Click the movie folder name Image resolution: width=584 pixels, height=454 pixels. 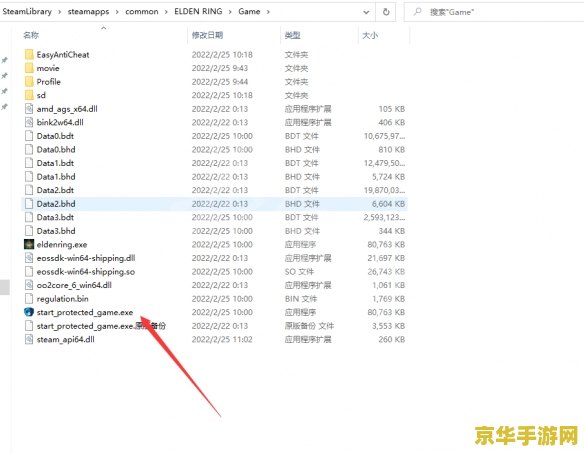pyautogui.click(x=48, y=68)
